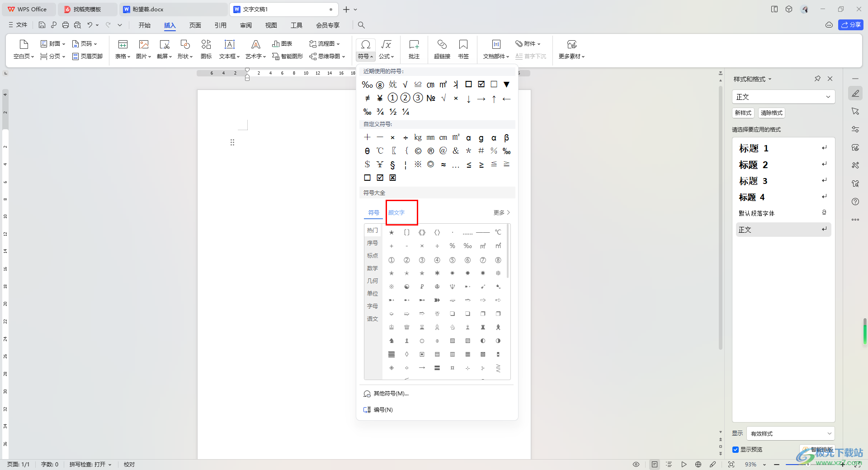Open the 图标 icon library
Image resolution: width=868 pixels, height=470 pixels.
(206, 50)
